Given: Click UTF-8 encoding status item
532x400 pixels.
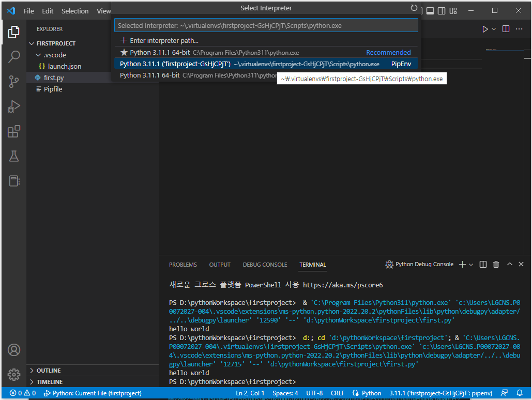Looking at the screenshot, I should (x=314, y=393).
